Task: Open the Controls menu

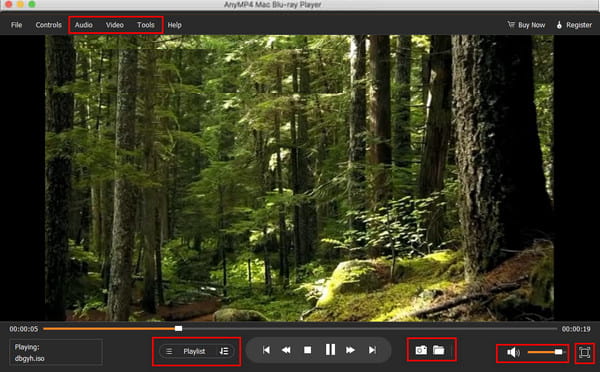Action: click(x=49, y=25)
